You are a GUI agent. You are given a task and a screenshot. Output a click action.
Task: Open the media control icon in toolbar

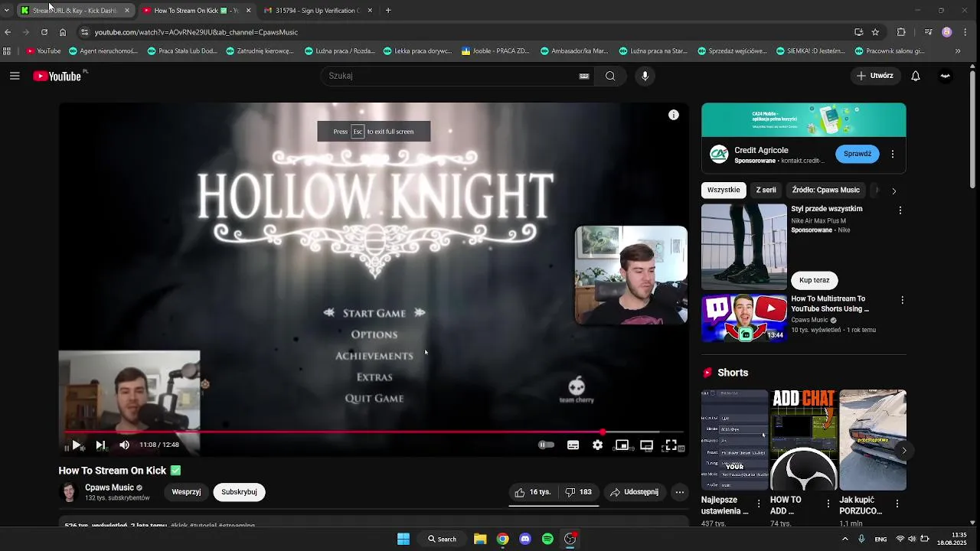tap(928, 32)
